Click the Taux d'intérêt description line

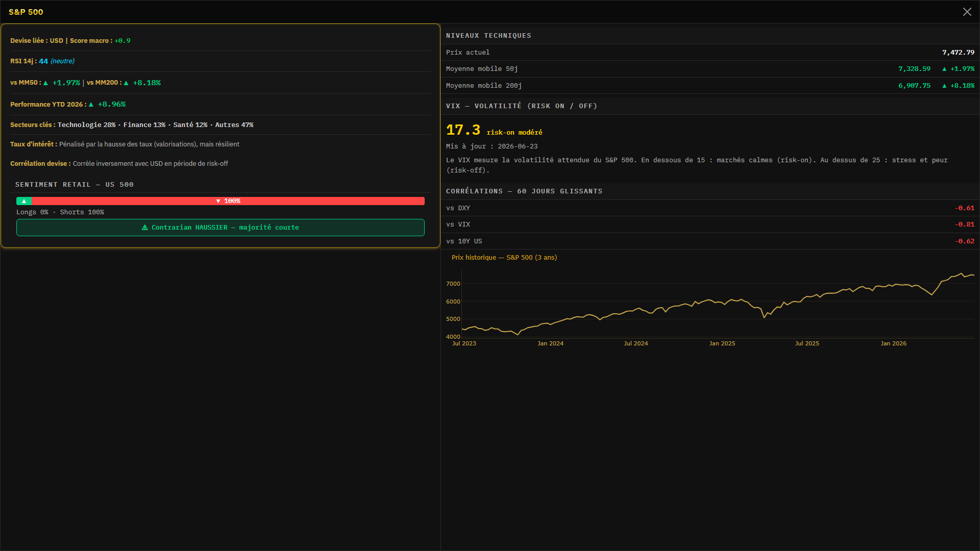[125, 144]
